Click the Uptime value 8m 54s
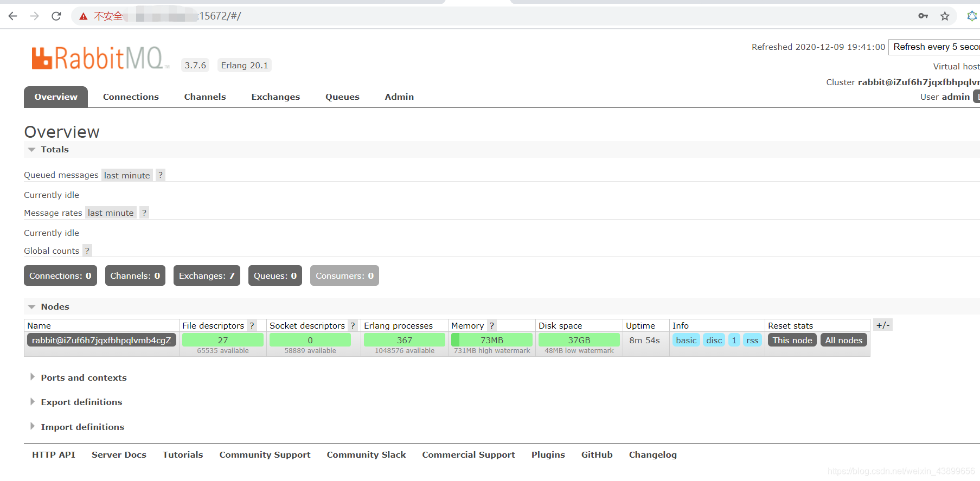The image size is (980, 481). point(644,340)
